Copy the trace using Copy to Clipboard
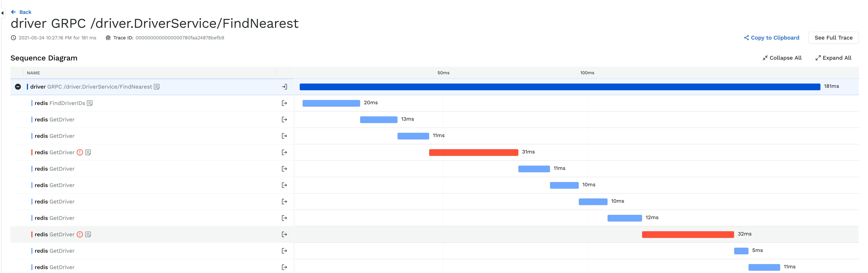This screenshot has height=273, width=868. click(775, 38)
